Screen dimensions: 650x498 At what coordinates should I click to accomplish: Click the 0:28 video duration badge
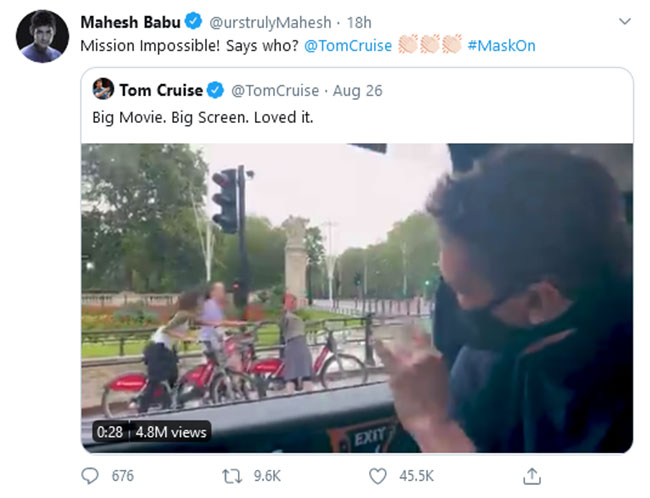pyautogui.click(x=108, y=432)
